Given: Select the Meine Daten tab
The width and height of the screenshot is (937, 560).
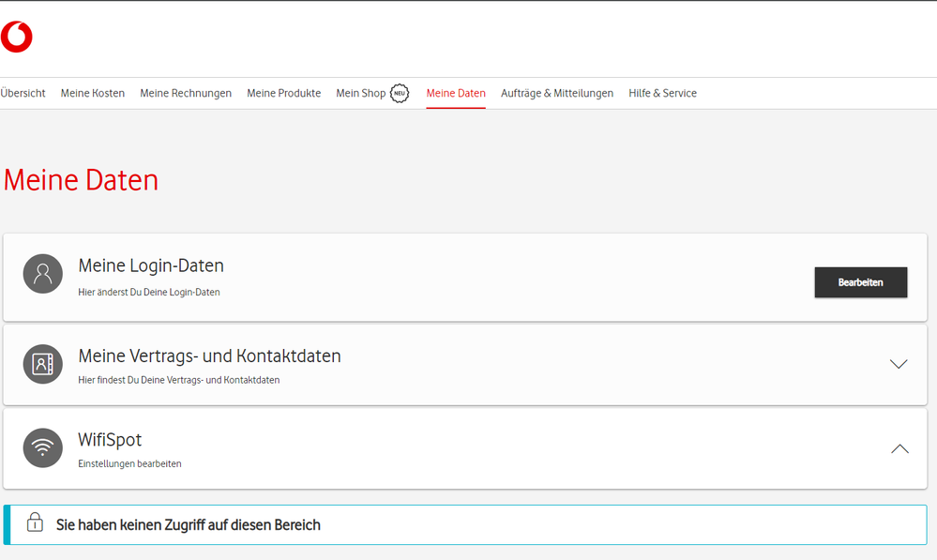Looking at the screenshot, I should [456, 94].
